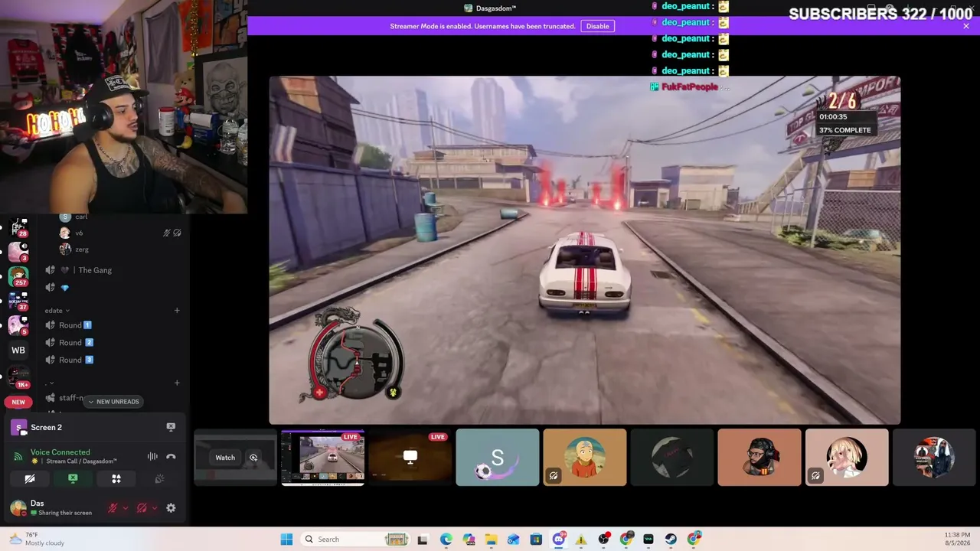Disable Streamer Mode from the purple banner

tap(597, 26)
